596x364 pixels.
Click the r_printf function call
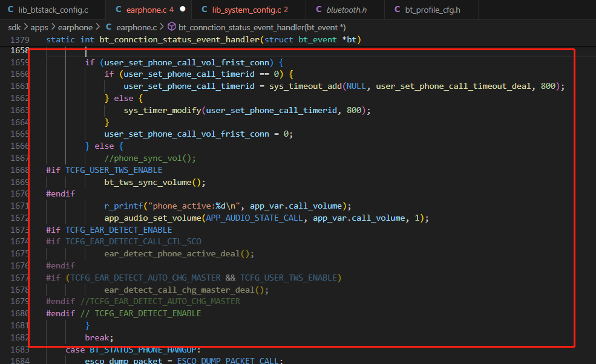tap(123, 206)
